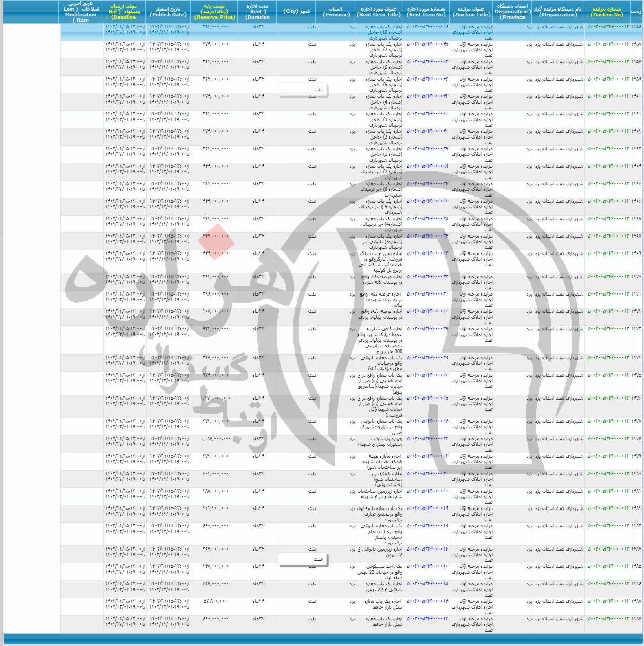Select the row numbered 1464
644x646 pixels.
[x=637, y=166]
